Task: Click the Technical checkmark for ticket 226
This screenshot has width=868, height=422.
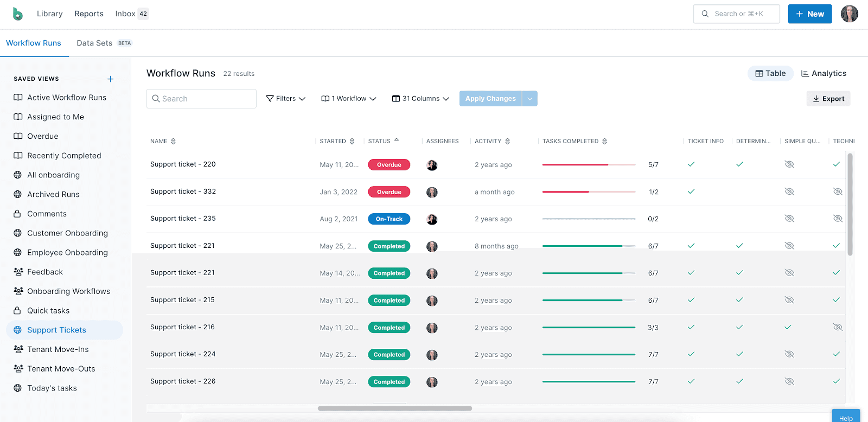Action: 836,381
